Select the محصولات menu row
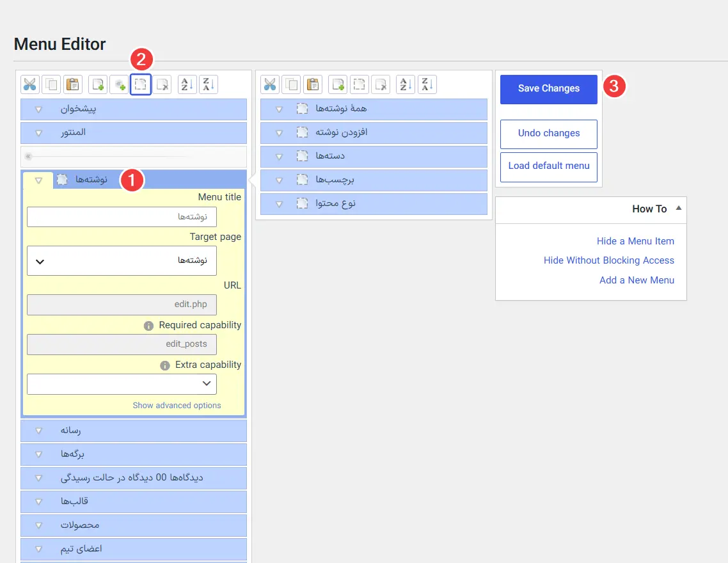Image resolution: width=728 pixels, height=563 pixels. coord(134,525)
